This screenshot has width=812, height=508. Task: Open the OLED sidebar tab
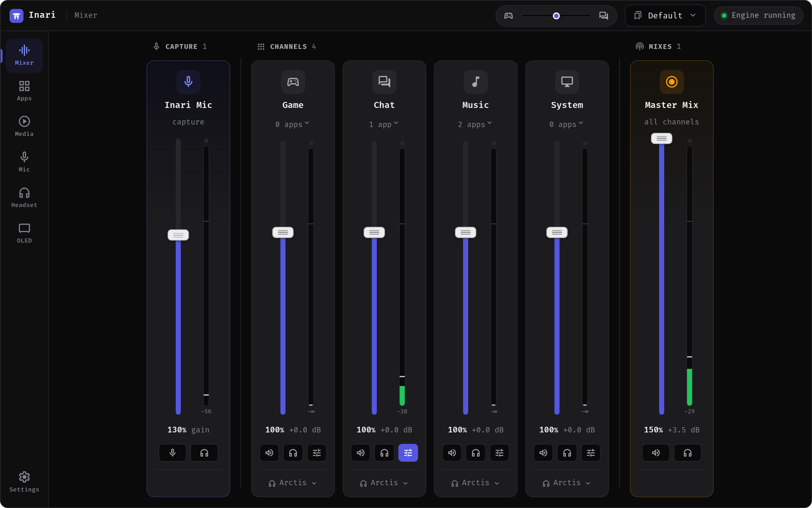[x=24, y=233]
